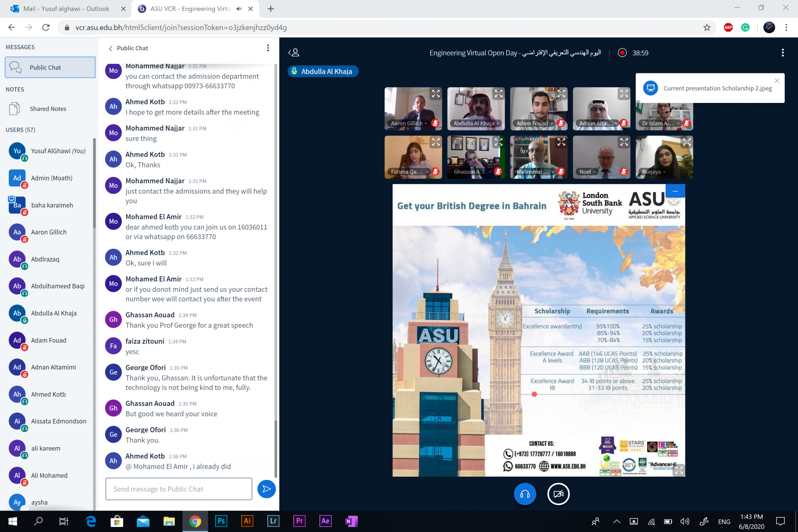798x532 pixels.
Task: Open Fatima Qa... webcam dropdown
Action: (409, 171)
